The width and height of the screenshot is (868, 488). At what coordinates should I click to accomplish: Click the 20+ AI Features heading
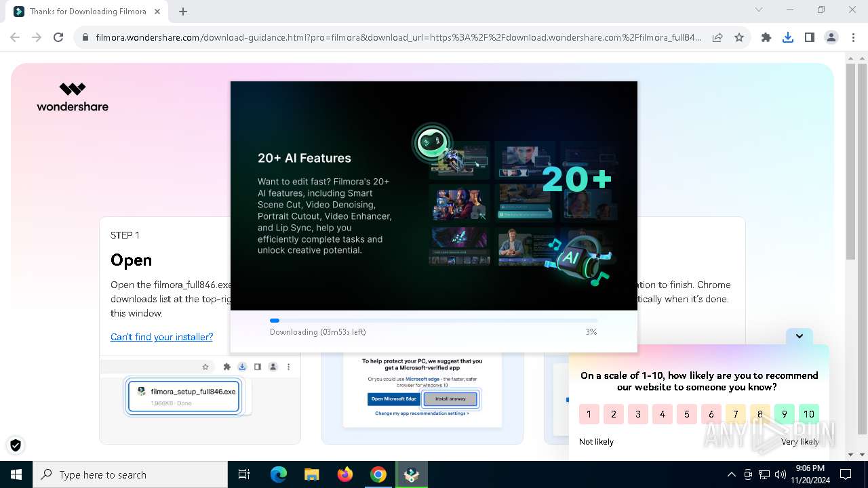pos(304,158)
